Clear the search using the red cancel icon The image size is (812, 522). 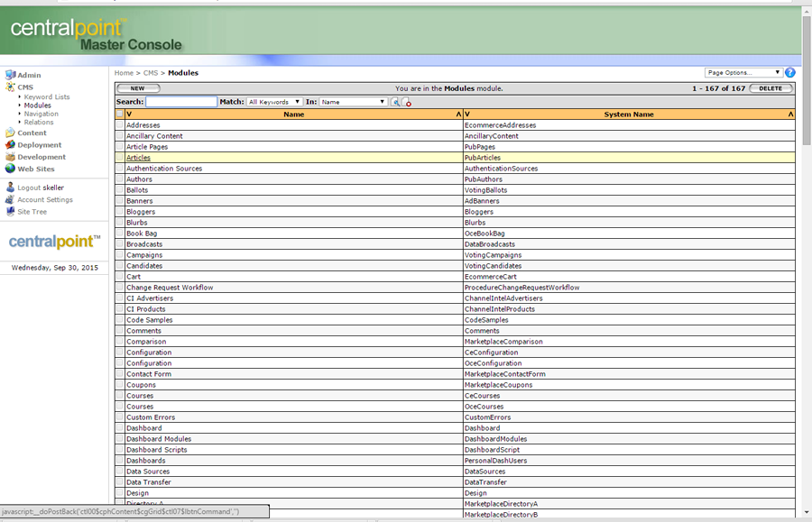click(x=407, y=102)
